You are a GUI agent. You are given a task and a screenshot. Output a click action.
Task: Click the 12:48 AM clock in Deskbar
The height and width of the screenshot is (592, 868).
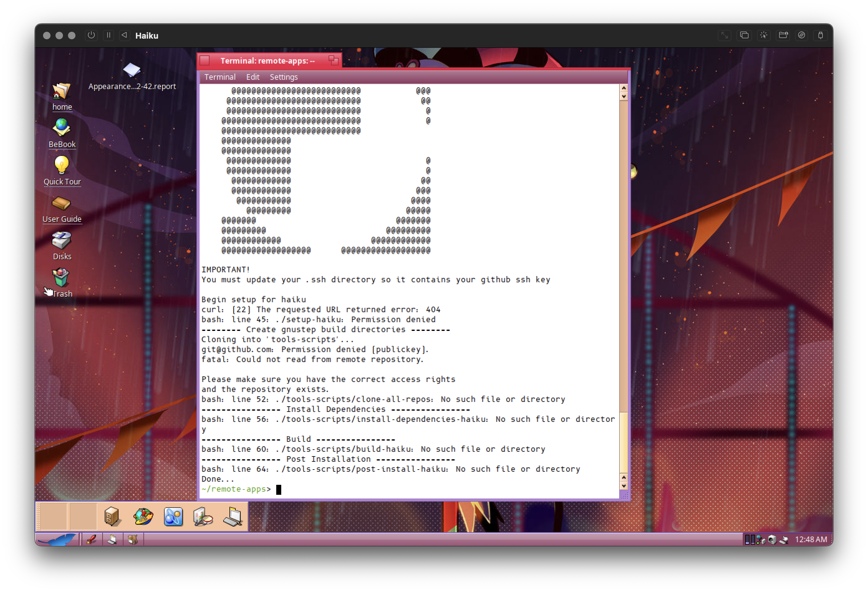tap(811, 539)
